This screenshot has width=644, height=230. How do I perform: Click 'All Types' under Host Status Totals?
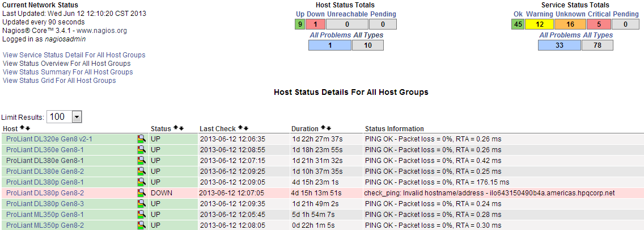tap(368, 35)
